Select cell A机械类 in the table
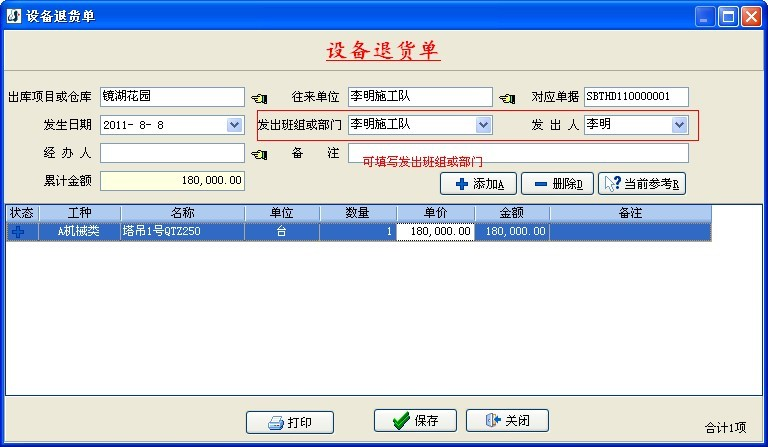The width and height of the screenshot is (768, 447). coord(80,232)
